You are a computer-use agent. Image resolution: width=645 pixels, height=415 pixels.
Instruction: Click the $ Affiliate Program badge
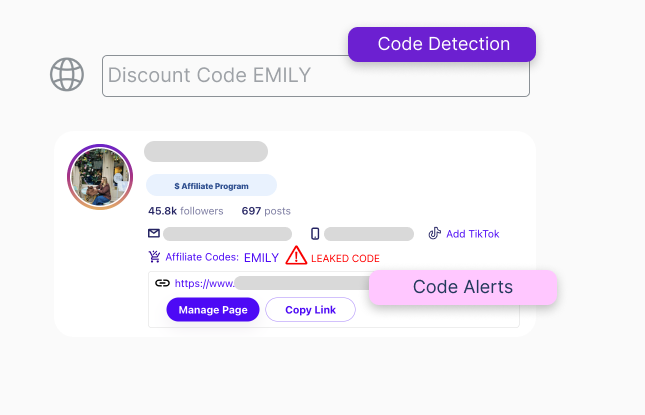coord(211,185)
